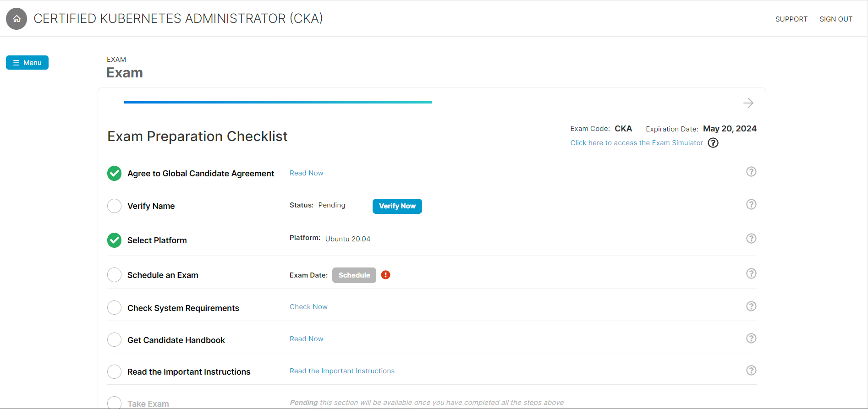Click the Check System Requirements status circle
This screenshot has width=868, height=409.
[115, 308]
